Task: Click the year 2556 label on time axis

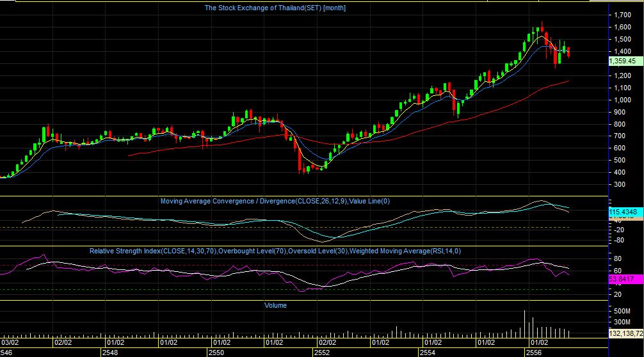Action: tap(533, 353)
